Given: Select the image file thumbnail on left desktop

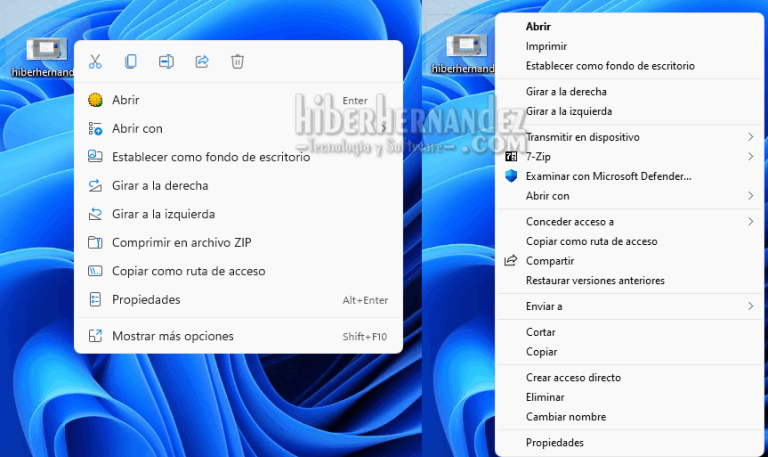Looking at the screenshot, I should (46, 48).
